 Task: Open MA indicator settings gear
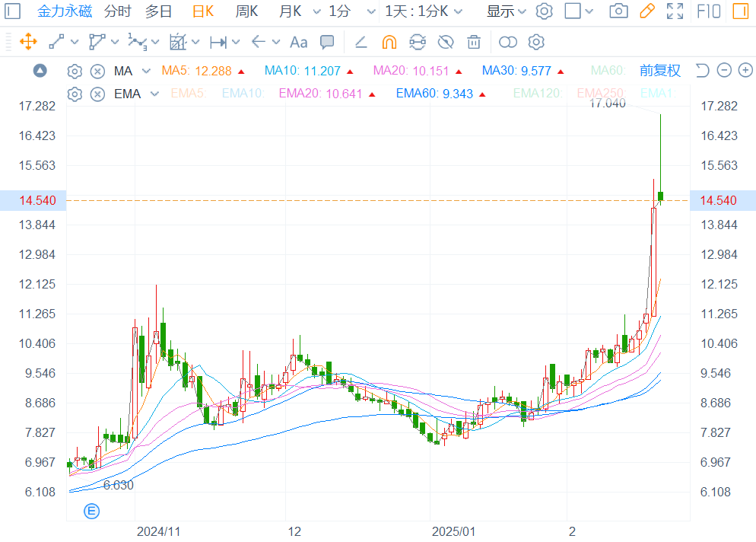coord(75,72)
